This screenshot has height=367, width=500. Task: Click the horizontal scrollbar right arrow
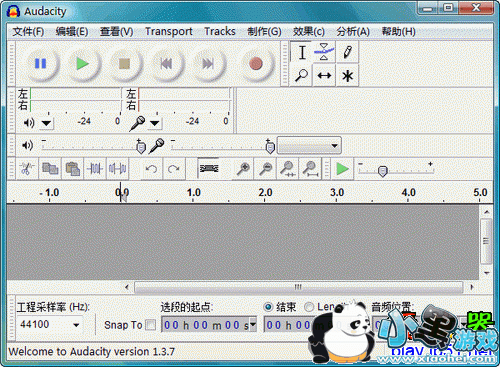(x=471, y=287)
